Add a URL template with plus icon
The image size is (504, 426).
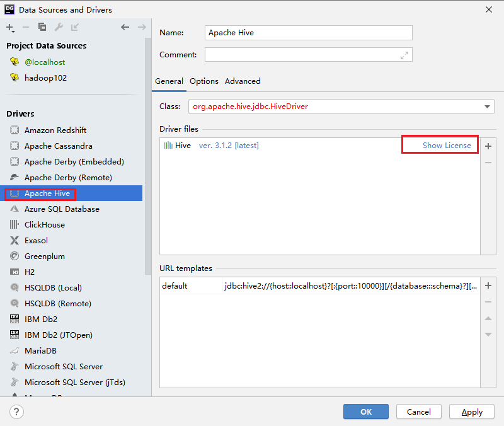point(488,285)
